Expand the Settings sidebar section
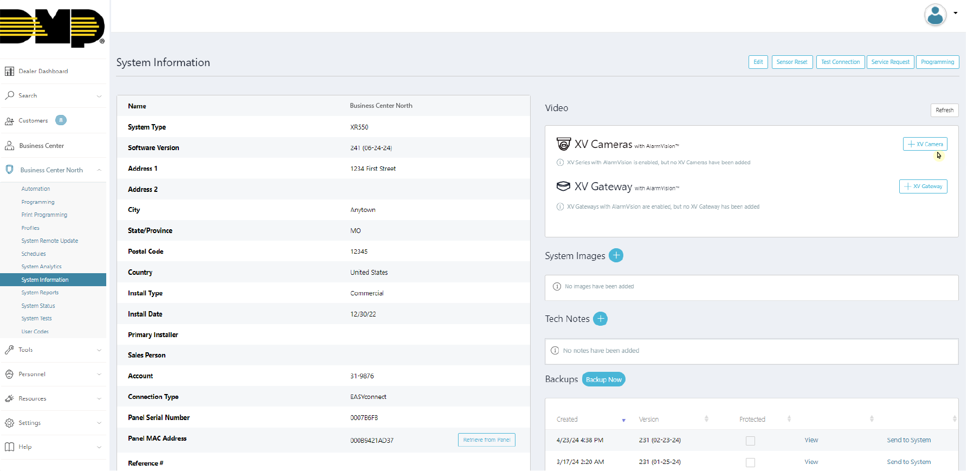 click(x=53, y=423)
